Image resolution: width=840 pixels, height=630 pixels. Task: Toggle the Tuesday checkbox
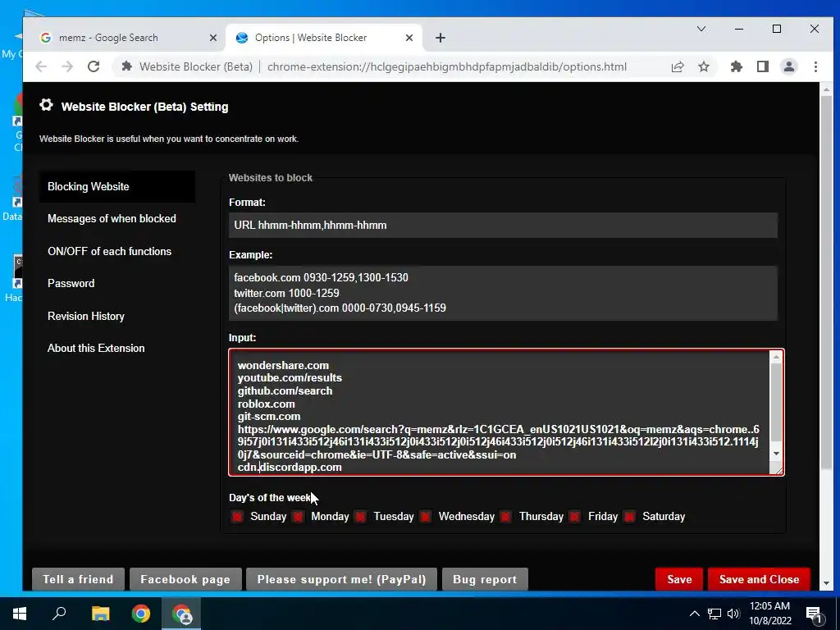pyautogui.click(x=361, y=517)
